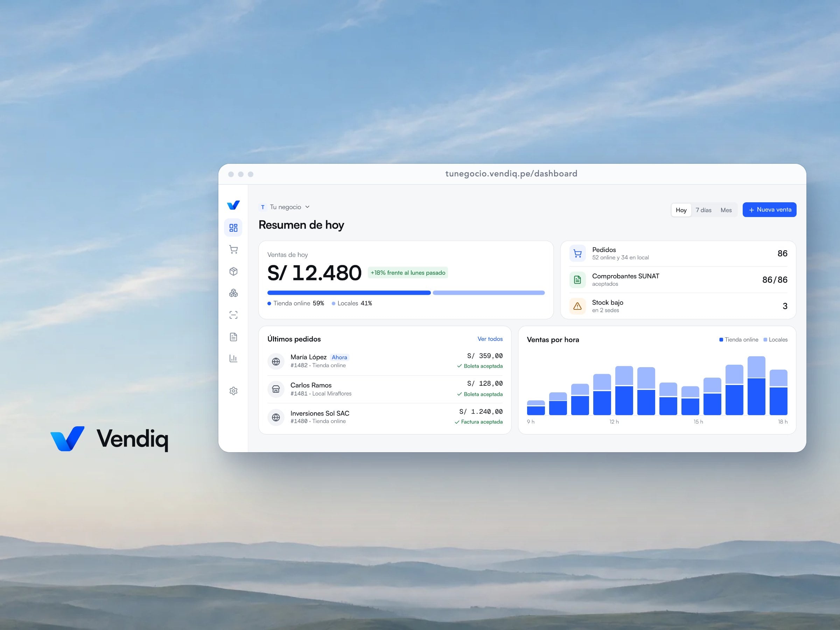Open Stock bajo alert row

(678, 306)
